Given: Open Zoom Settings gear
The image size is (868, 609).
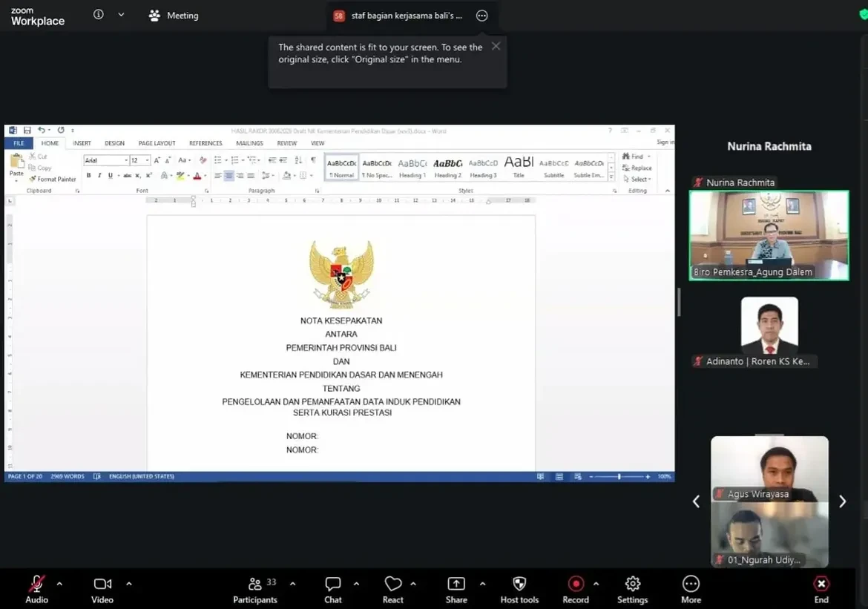Looking at the screenshot, I should (632, 590).
